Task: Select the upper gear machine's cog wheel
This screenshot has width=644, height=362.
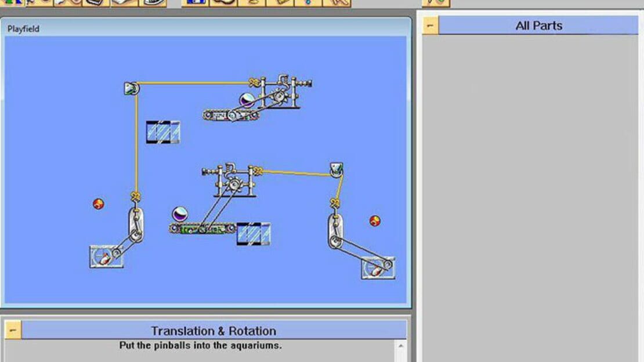Action: tap(280, 96)
